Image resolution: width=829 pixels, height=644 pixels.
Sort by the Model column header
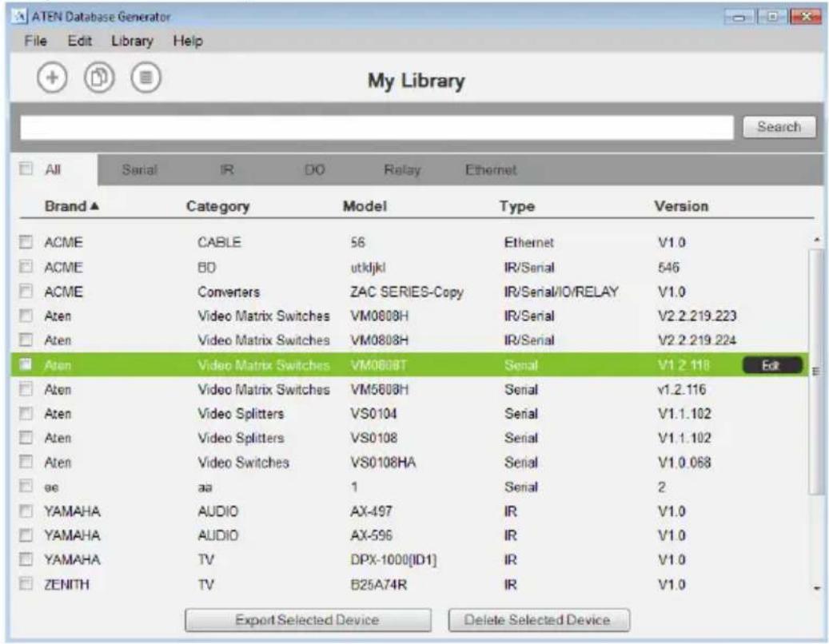[365, 206]
